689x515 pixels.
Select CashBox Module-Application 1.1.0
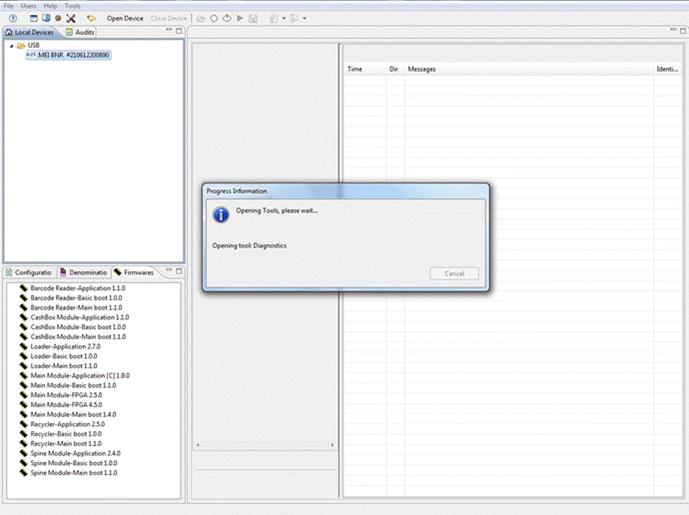coord(75,317)
